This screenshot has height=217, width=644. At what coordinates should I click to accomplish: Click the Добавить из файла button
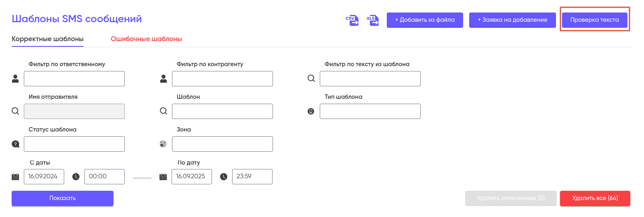(x=425, y=20)
